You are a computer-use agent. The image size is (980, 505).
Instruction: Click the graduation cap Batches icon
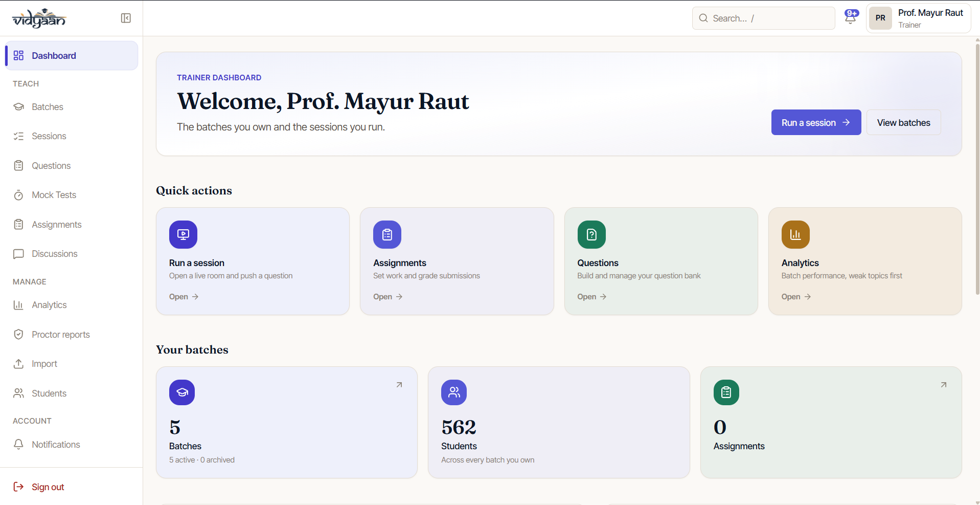pyautogui.click(x=182, y=392)
